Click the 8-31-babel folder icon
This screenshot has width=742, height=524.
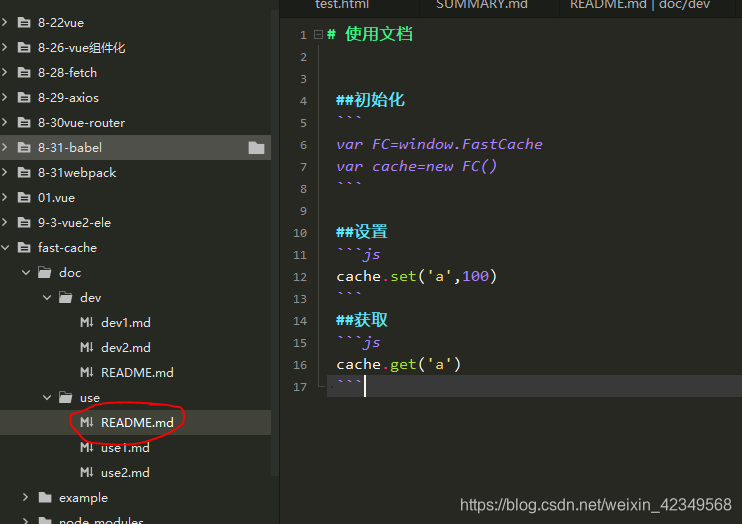pos(24,148)
